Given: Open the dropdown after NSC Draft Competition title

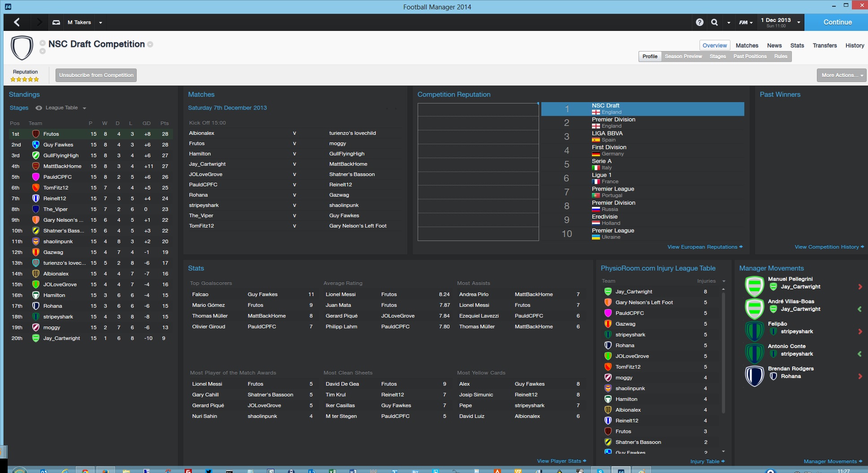Looking at the screenshot, I should (x=150, y=44).
